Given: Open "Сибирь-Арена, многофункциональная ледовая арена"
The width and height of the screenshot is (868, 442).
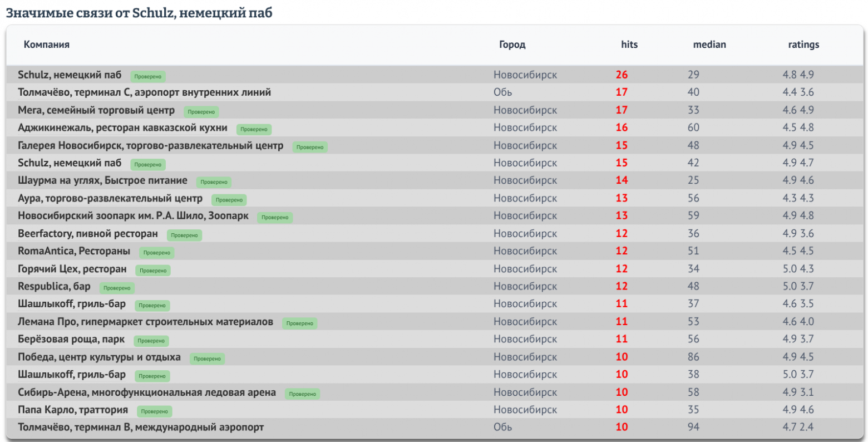Looking at the screenshot, I should click(147, 392).
